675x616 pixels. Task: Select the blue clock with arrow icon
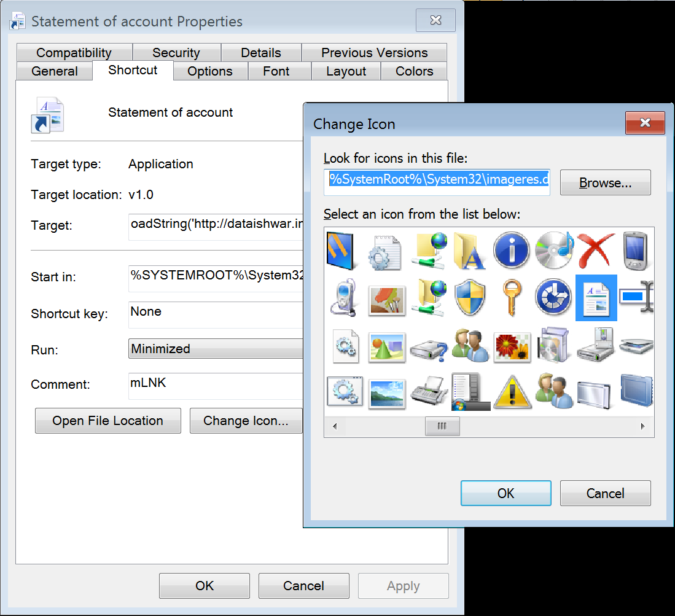[x=553, y=297]
